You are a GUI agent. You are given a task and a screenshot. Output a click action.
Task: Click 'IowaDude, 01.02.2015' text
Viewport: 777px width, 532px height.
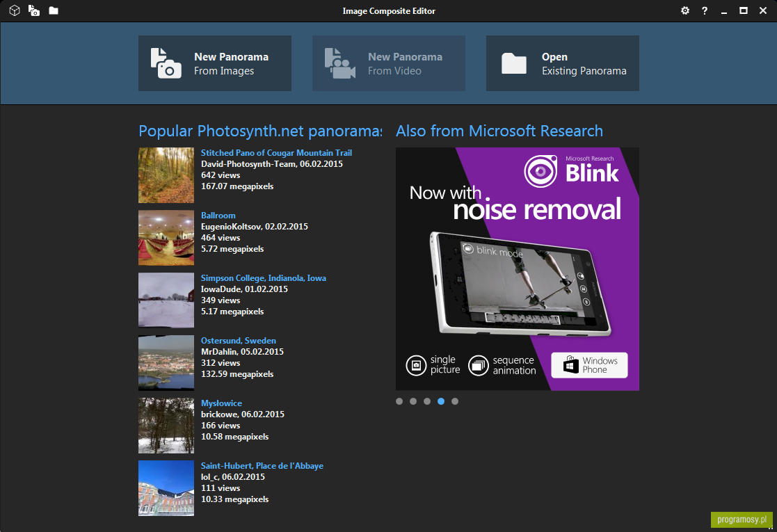click(244, 289)
